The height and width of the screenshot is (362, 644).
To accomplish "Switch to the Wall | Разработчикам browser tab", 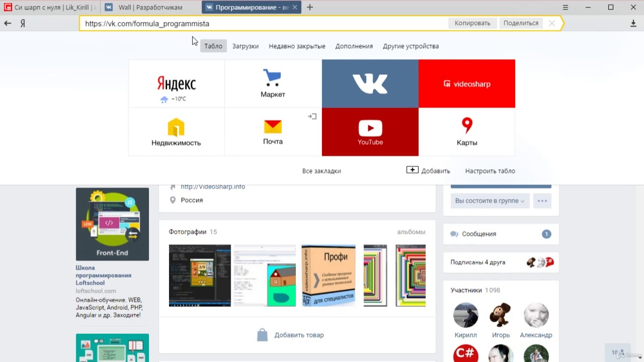I will pyautogui.click(x=150, y=7).
